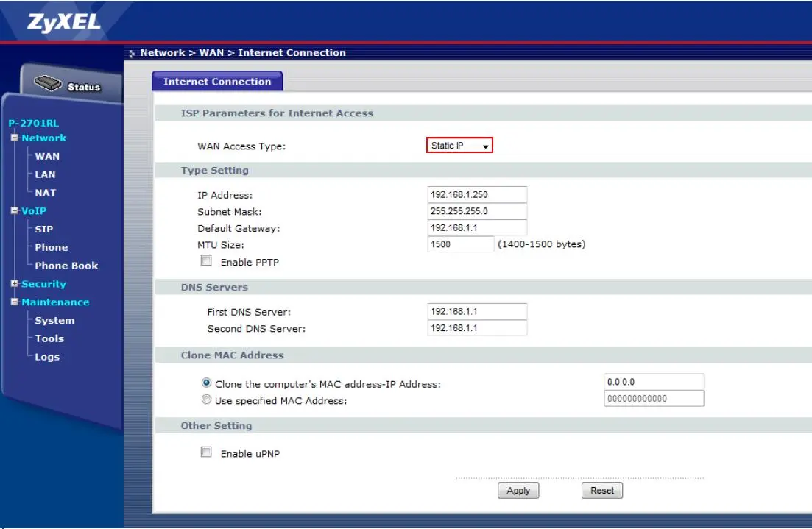Click the Clone MAC Address section heading
Viewport: 812px width, 529px height.
pyautogui.click(x=232, y=355)
